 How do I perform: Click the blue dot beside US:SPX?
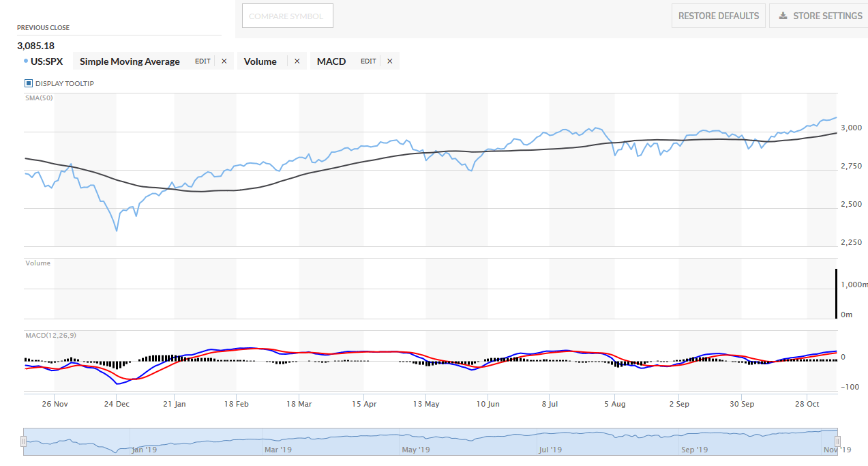pos(25,61)
